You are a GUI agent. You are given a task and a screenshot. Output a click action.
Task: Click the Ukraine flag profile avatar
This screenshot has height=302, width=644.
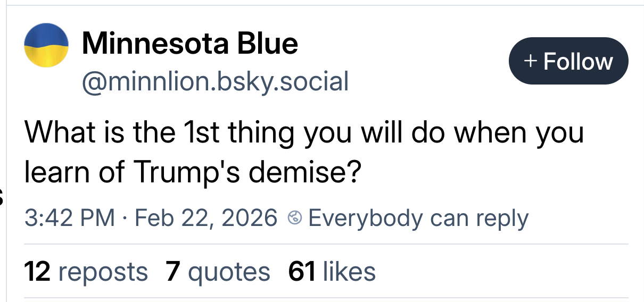tap(47, 45)
